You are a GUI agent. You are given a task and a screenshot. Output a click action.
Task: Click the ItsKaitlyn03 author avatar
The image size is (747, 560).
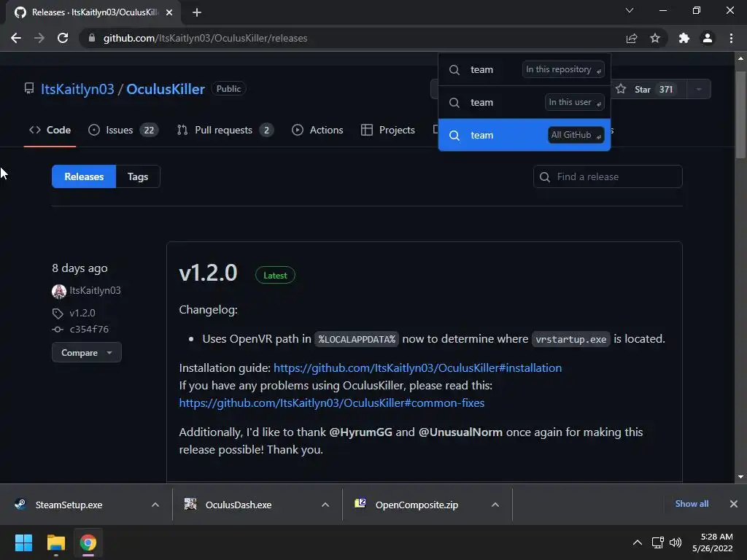coord(59,291)
